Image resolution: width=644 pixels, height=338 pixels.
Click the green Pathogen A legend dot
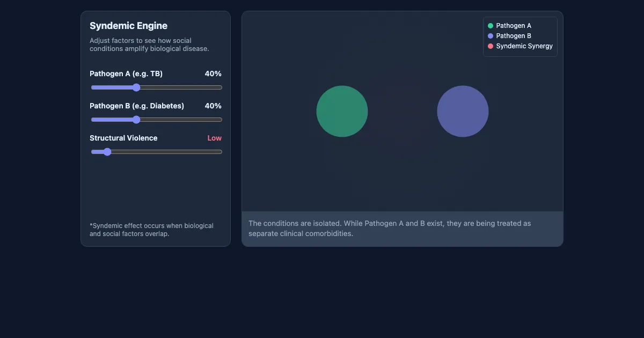pos(491,26)
